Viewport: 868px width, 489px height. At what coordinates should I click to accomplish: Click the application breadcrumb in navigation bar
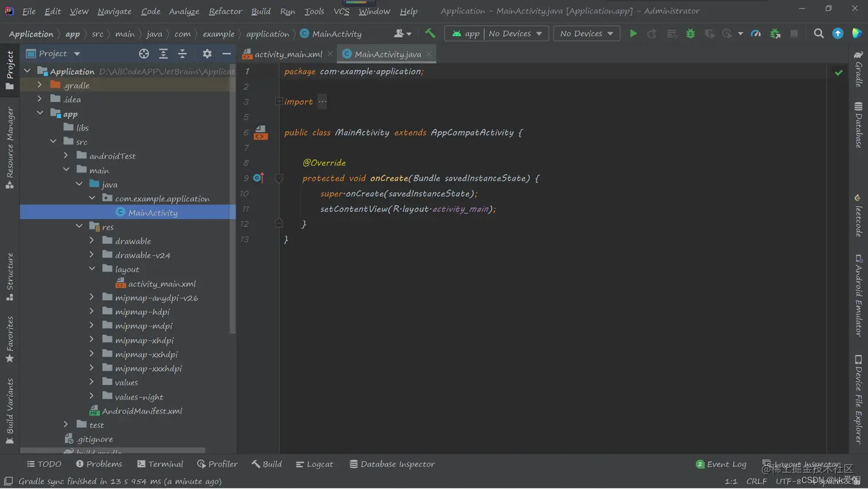(268, 34)
